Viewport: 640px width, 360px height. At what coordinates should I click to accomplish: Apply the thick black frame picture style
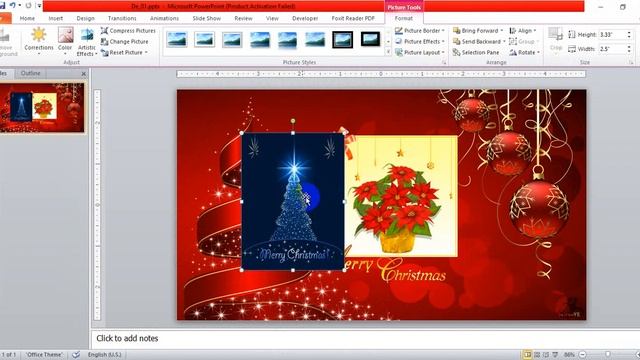point(342,40)
